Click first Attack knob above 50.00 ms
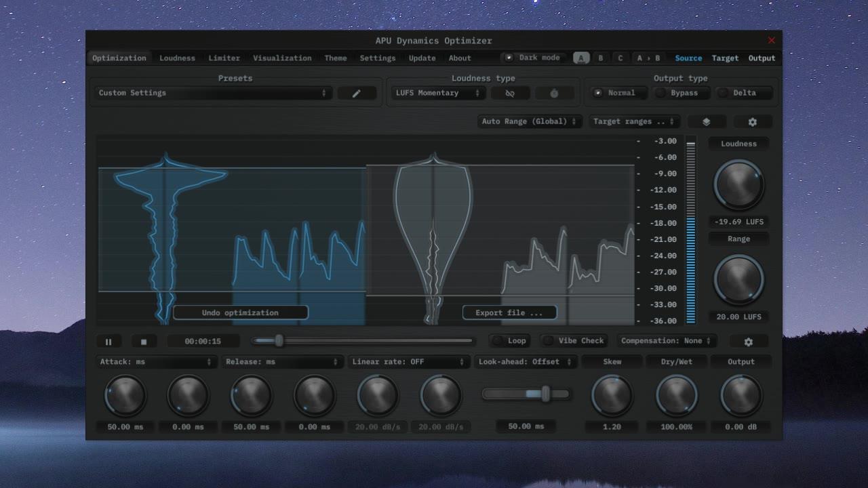 point(125,396)
